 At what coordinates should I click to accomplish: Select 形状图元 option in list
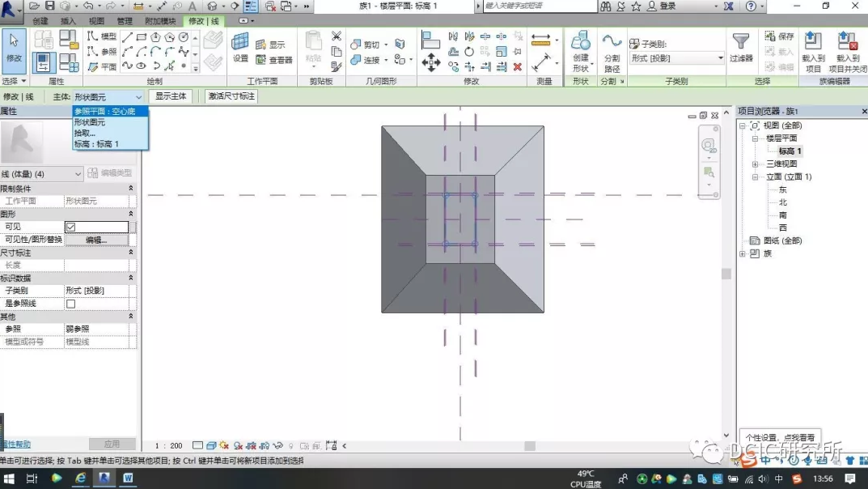tap(110, 121)
